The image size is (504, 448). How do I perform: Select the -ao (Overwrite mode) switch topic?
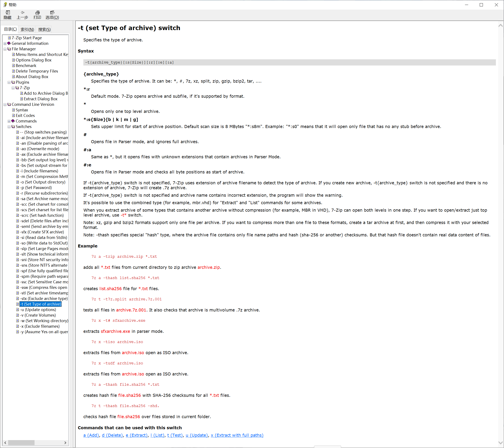[40, 149]
